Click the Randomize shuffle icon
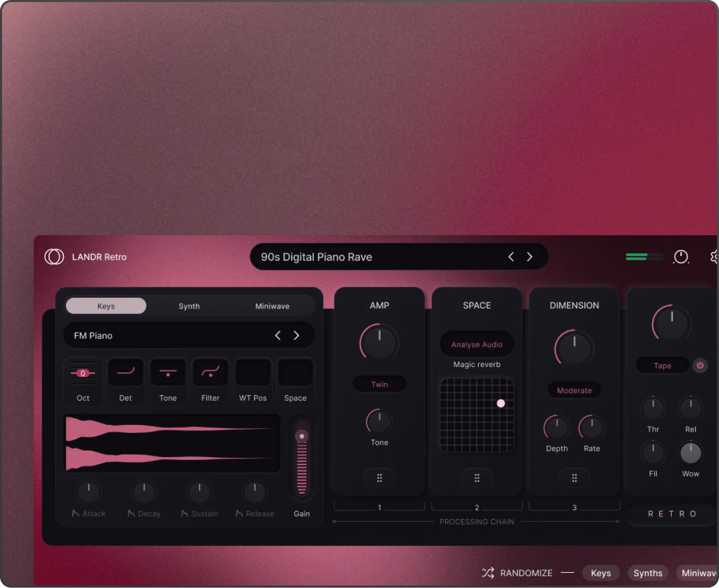Screen dimensions: 719x588 pyautogui.click(x=488, y=573)
